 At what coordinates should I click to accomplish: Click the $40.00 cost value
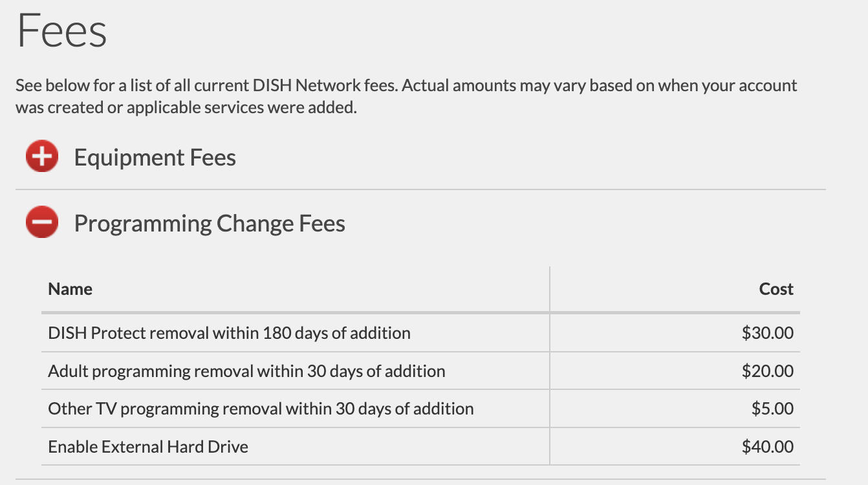pyautogui.click(x=768, y=446)
